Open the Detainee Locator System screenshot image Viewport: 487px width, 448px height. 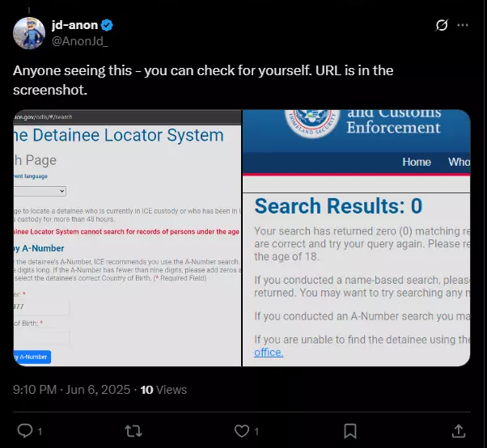(127, 238)
